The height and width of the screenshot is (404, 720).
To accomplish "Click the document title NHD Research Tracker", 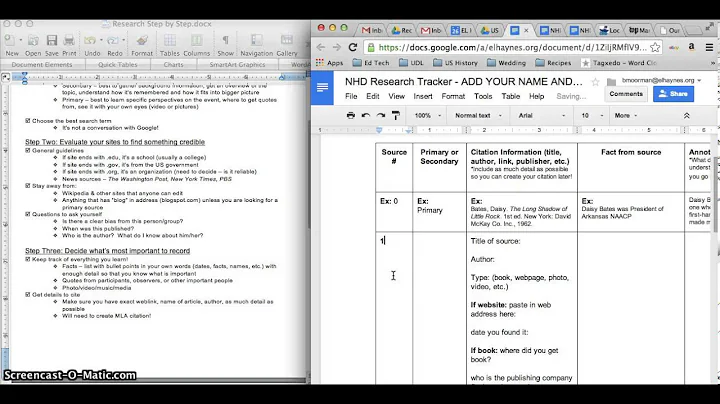I will click(x=463, y=82).
